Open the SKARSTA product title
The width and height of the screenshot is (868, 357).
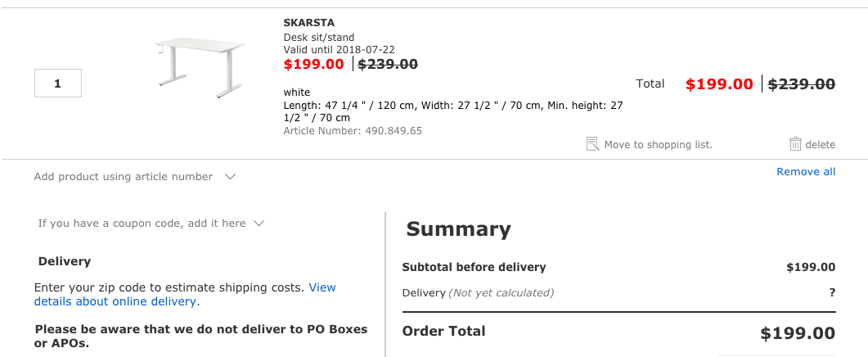309,23
